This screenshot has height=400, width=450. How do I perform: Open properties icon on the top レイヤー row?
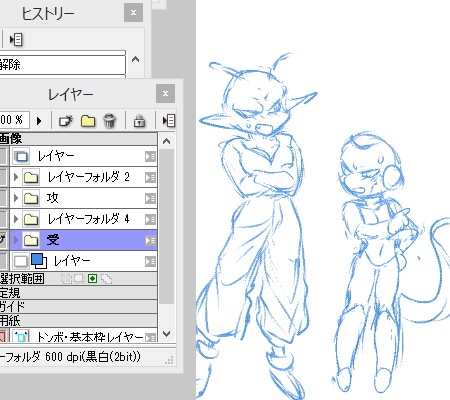click(x=150, y=156)
